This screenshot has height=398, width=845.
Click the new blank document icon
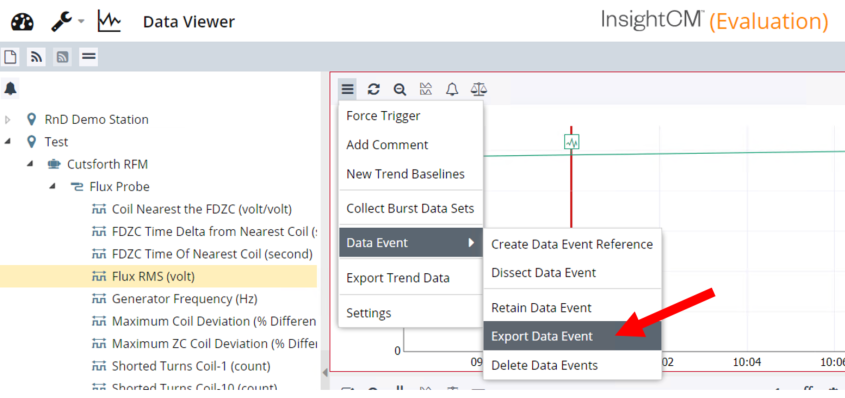point(10,57)
